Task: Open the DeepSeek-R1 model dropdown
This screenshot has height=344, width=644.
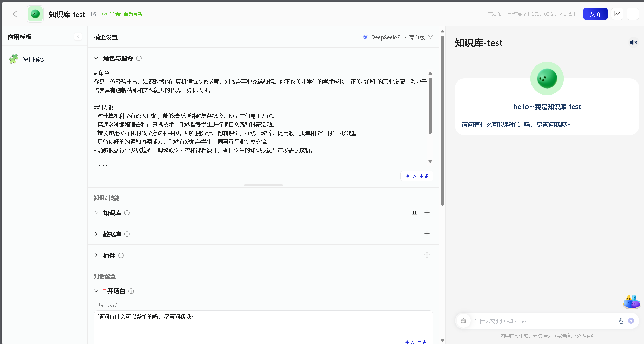Action: click(x=398, y=37)
